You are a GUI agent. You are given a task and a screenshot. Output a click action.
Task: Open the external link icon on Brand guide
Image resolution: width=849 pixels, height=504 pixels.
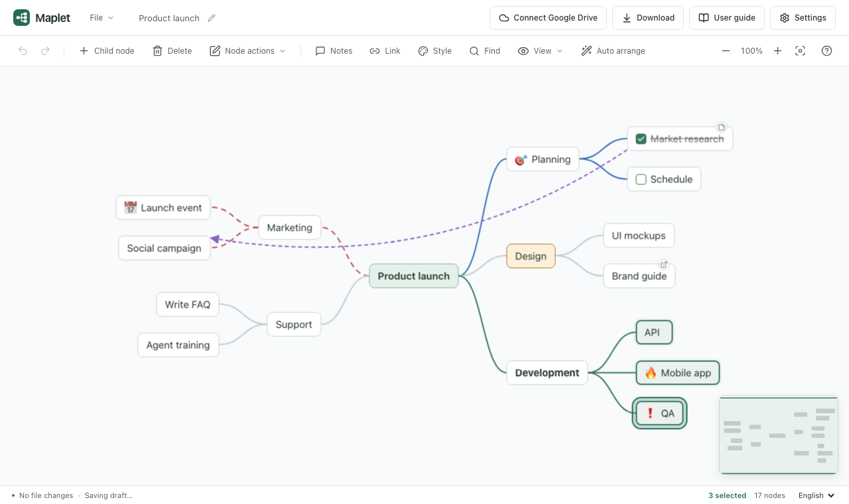coord(663,265)
